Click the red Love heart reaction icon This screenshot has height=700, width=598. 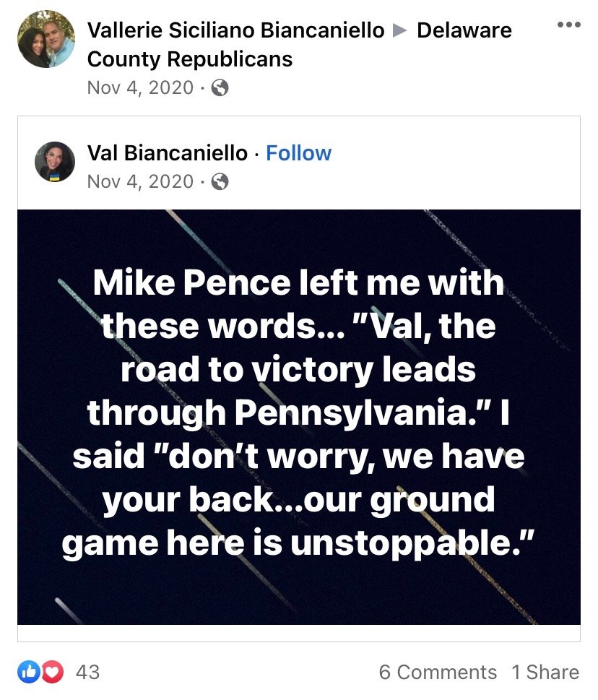tap(51, 673)
